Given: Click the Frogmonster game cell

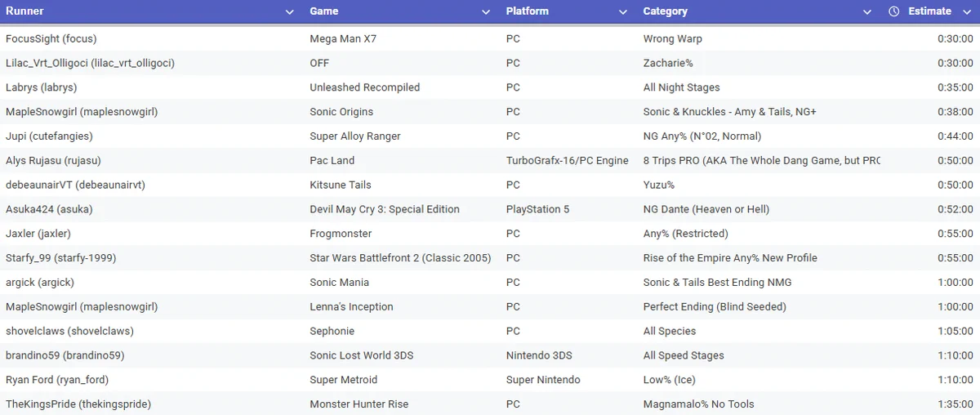Looking at the screenshot, I should point(341,234).
